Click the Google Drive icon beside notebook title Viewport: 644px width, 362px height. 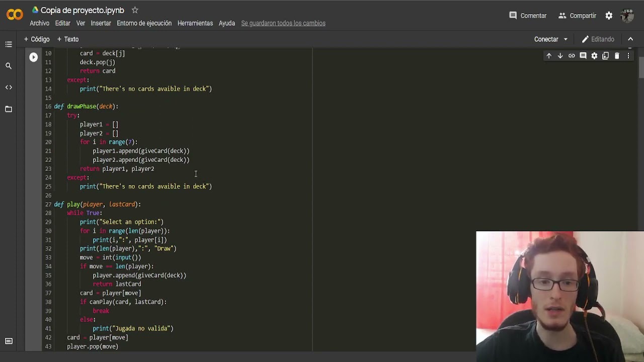tap(35, 10)
